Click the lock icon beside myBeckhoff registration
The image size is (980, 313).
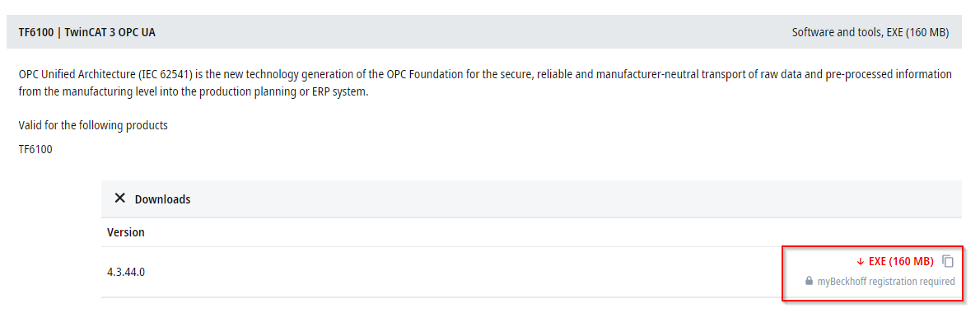point(809,282)
